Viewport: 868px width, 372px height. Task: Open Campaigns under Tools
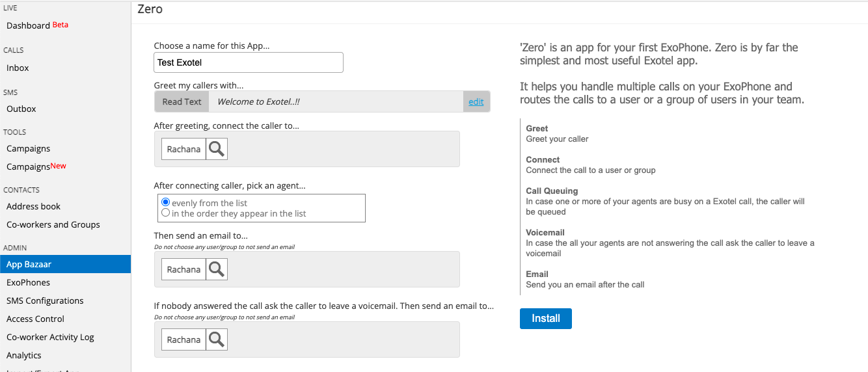28,148
